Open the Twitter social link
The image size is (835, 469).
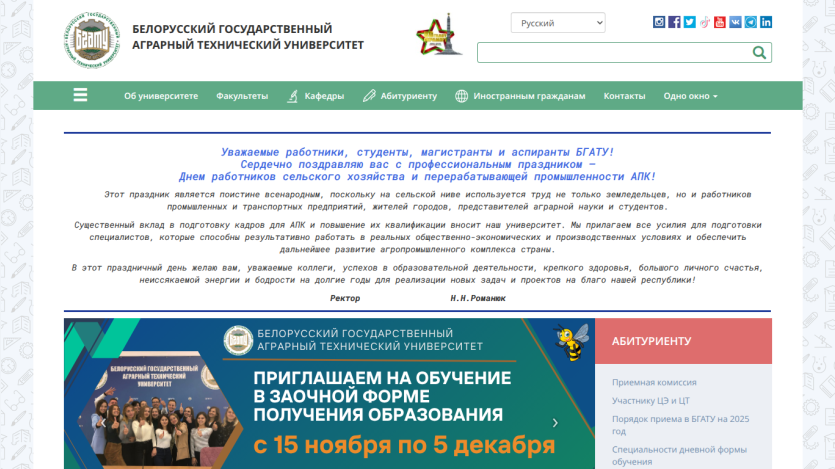pos(690,22)
